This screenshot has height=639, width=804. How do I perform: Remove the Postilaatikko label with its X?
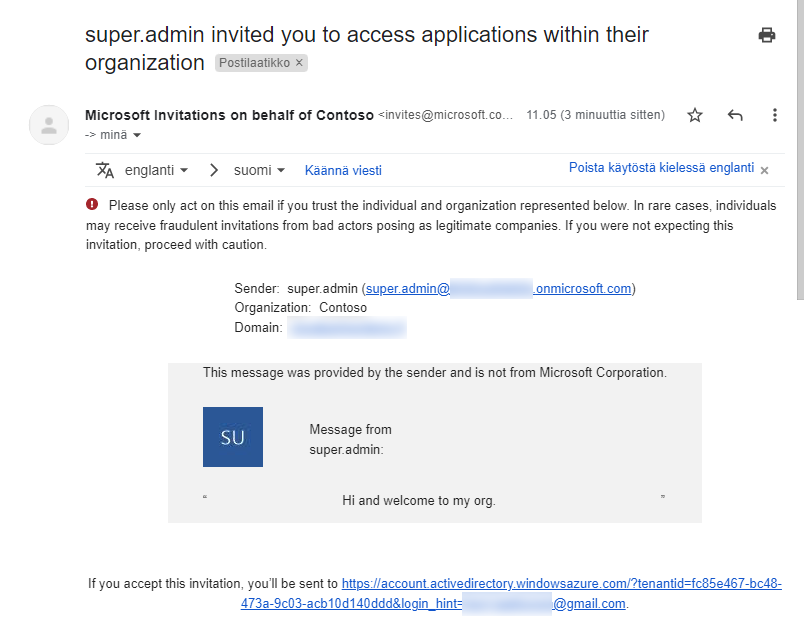299,63
